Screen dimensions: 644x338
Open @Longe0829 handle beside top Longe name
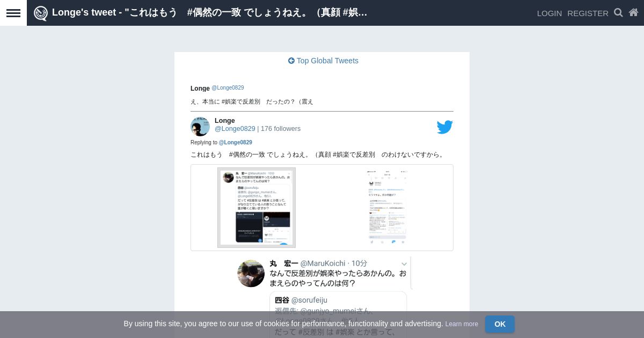point(228,88)
